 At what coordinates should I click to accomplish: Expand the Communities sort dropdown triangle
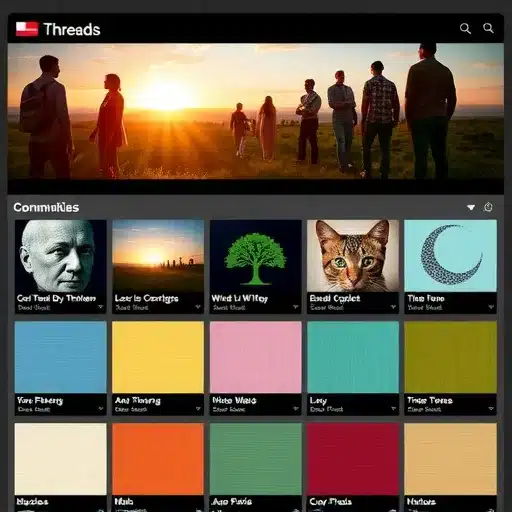(x=471, y=208)
